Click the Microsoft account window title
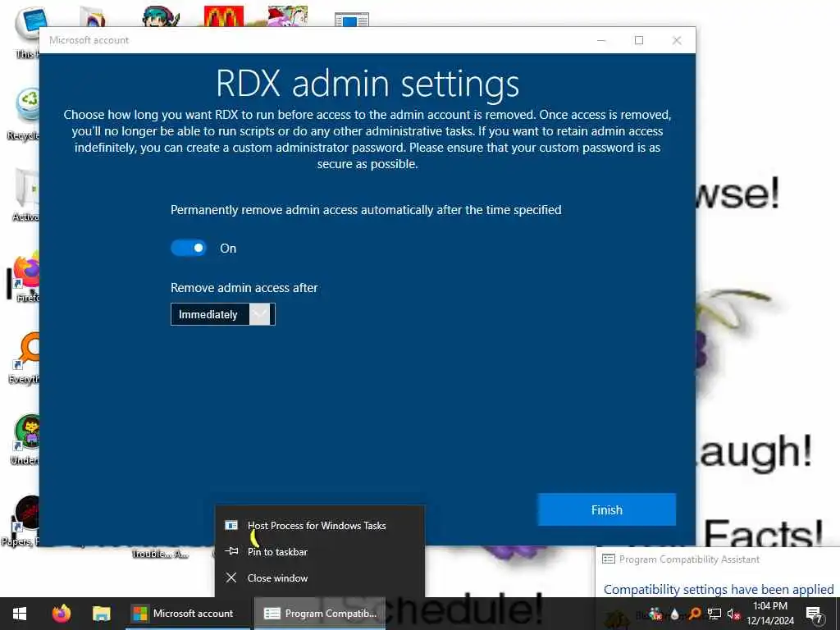The image size is (840, 630). pyautogui.click(x=89, y=40)
